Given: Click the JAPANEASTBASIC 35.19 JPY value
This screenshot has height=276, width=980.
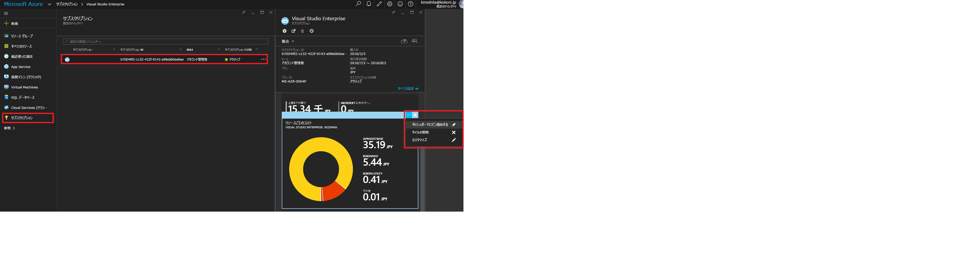Looking at the screenshot, I should [377, 145].
